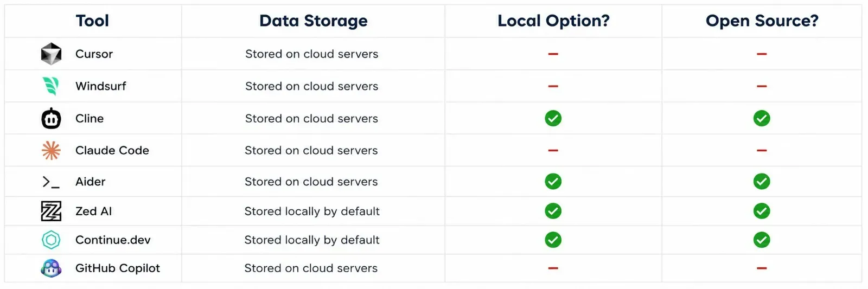Click the GitHub Copilot logo icon

pos(51,268)
